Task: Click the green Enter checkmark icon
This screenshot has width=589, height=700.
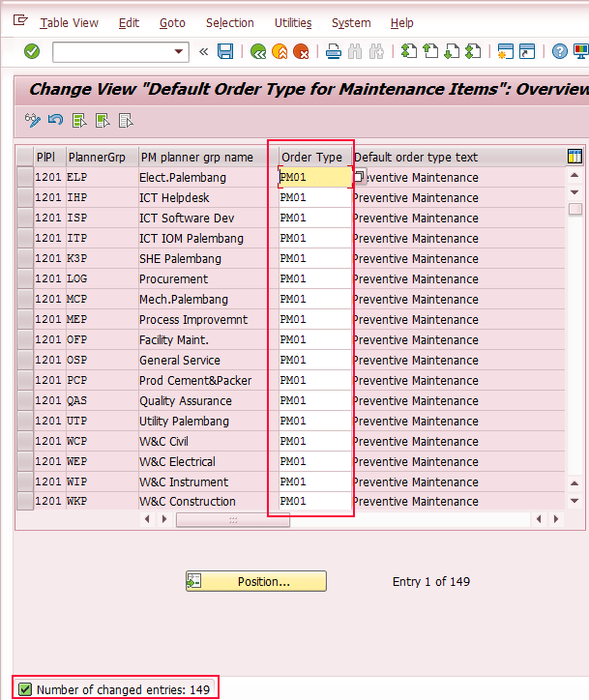Action: 32,51
